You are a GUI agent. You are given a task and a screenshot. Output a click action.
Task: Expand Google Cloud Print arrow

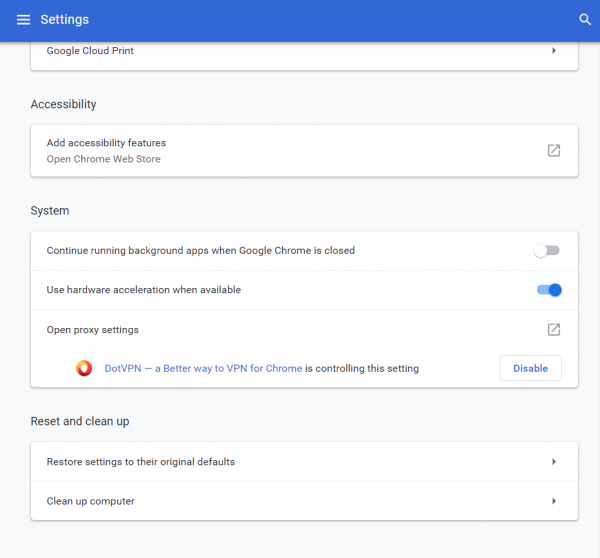click(x=553, y=50)
